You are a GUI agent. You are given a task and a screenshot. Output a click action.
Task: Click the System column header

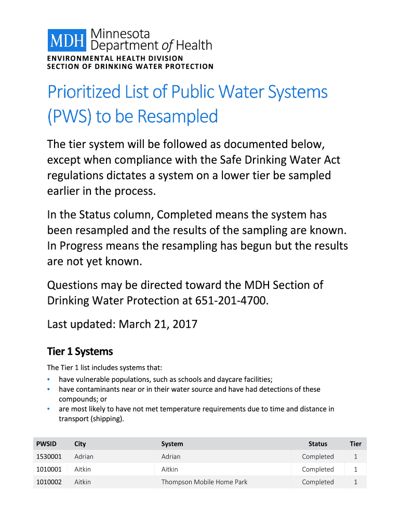[172, 444]
